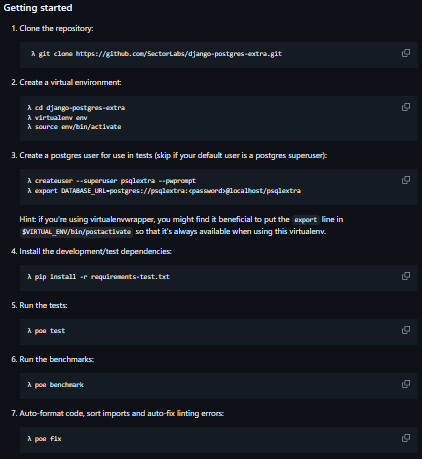Click the 'Run the benchmarks' step text
Viewport: 422px width, 459px height.
coord(57,359)
